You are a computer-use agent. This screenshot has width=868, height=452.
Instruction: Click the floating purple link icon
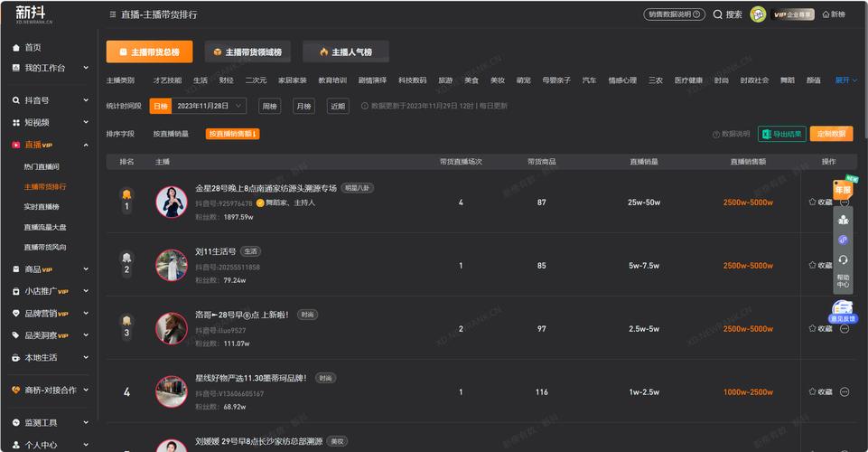[x=843, y=240]
